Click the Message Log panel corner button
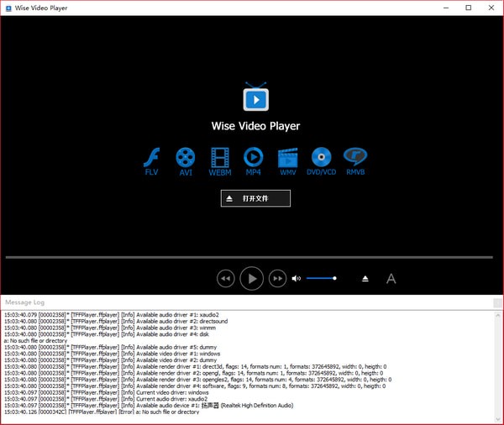504x425 pixels. 497,302
